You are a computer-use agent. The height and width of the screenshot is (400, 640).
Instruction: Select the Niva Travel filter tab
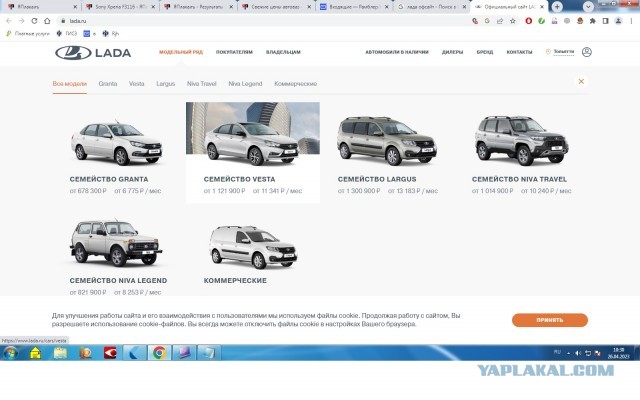click(x=202, y=84)
